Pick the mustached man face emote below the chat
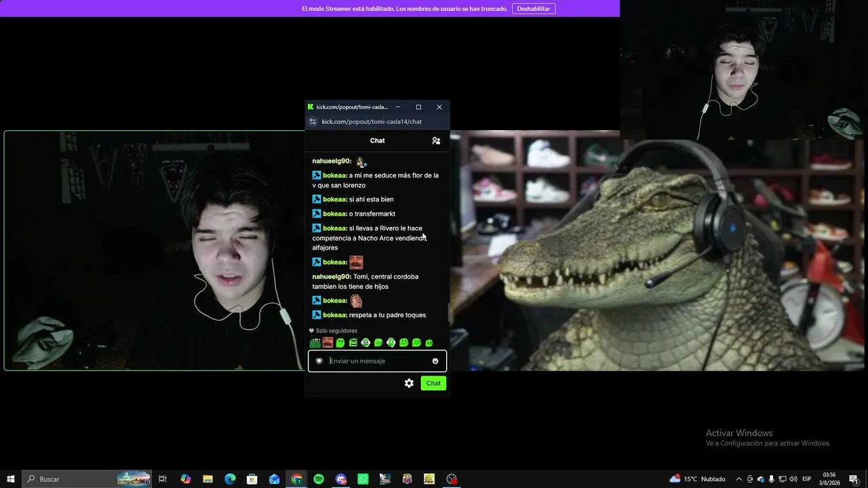Viewport: 868px width, 488px height. (x=328, y=343)
